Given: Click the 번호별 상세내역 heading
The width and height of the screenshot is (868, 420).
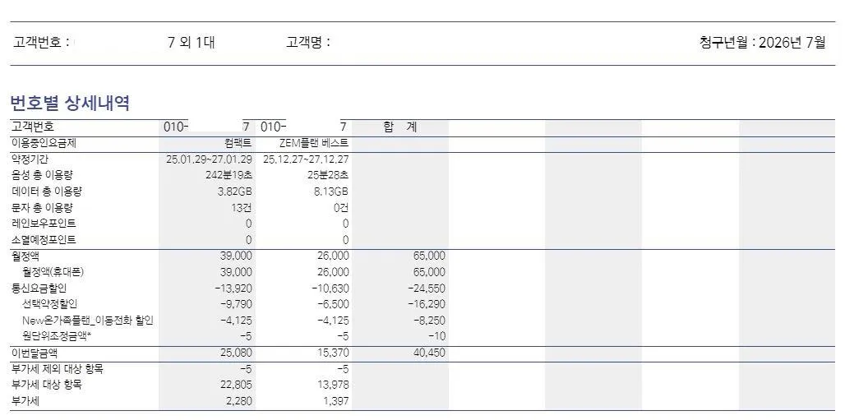Looking at the screenshot, I should (x=70, y=103).
